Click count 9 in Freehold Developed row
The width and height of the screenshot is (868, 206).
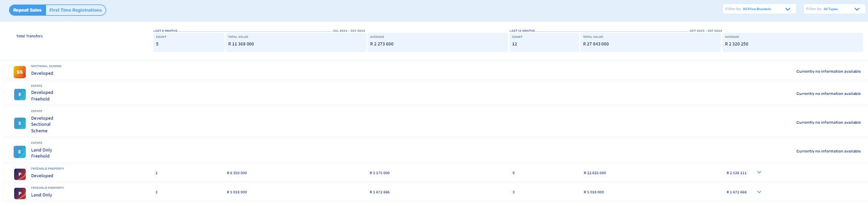pyautogui.click(x=514, y=173)
